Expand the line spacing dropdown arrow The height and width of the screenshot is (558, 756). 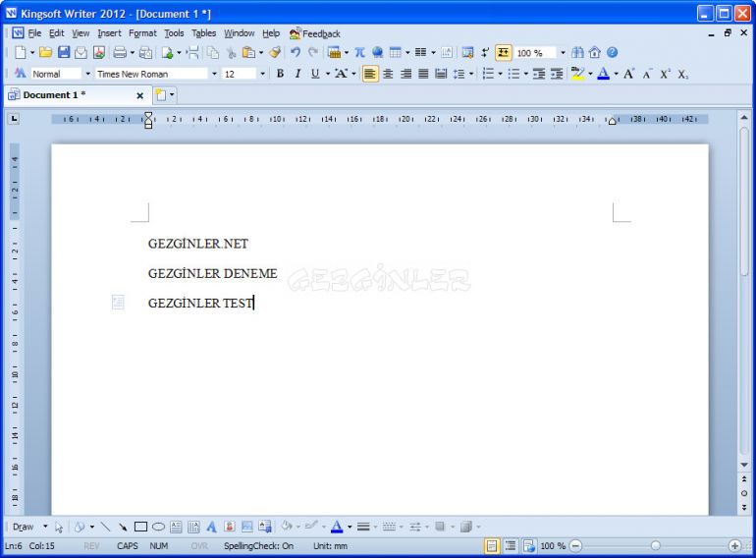[471, 74]
